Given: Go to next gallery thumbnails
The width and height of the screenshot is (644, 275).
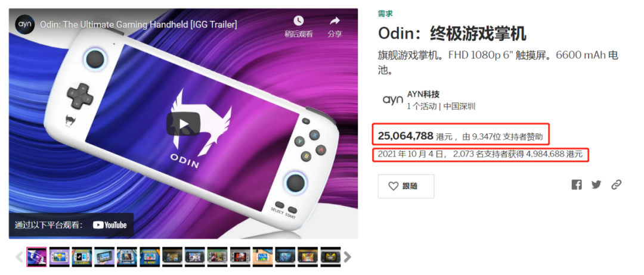Looking at the screenshot, I should point(348,257).
